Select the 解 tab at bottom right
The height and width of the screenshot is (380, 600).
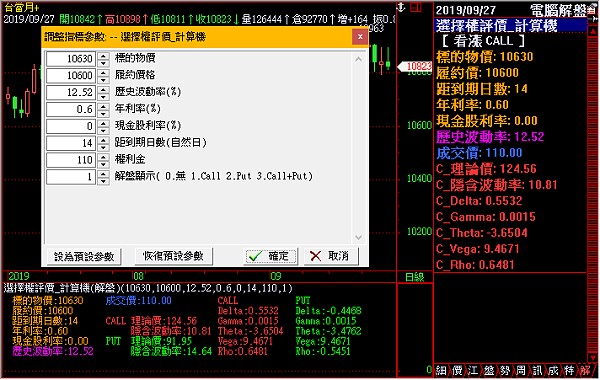point(585,370)
